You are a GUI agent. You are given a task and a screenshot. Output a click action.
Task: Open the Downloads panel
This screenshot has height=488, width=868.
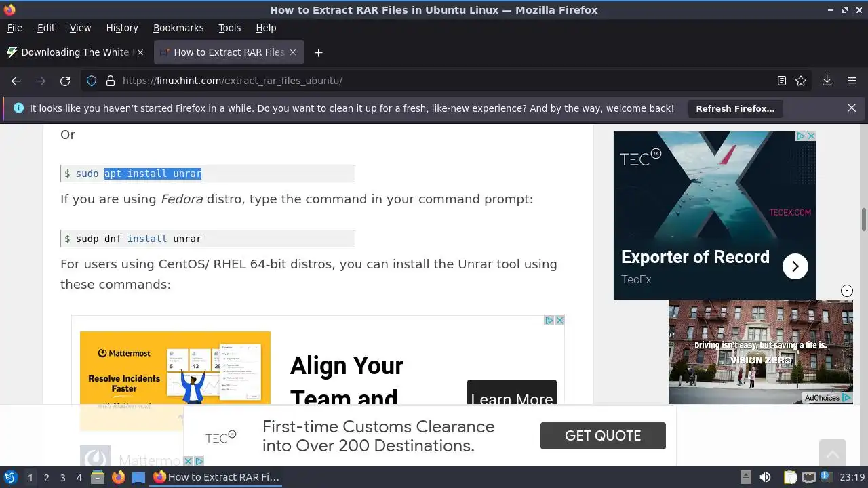click(827, 81)
